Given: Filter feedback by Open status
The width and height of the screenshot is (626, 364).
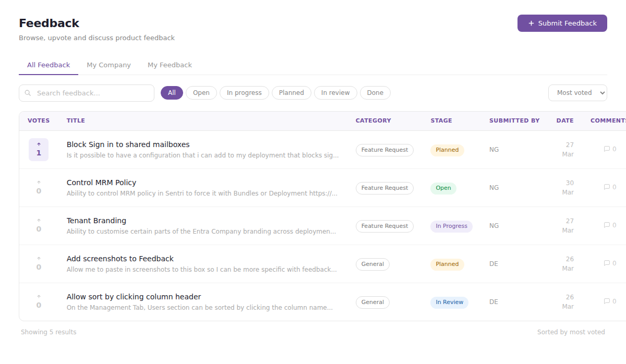Looking at the screenshot, I should [x=201, y=93].
